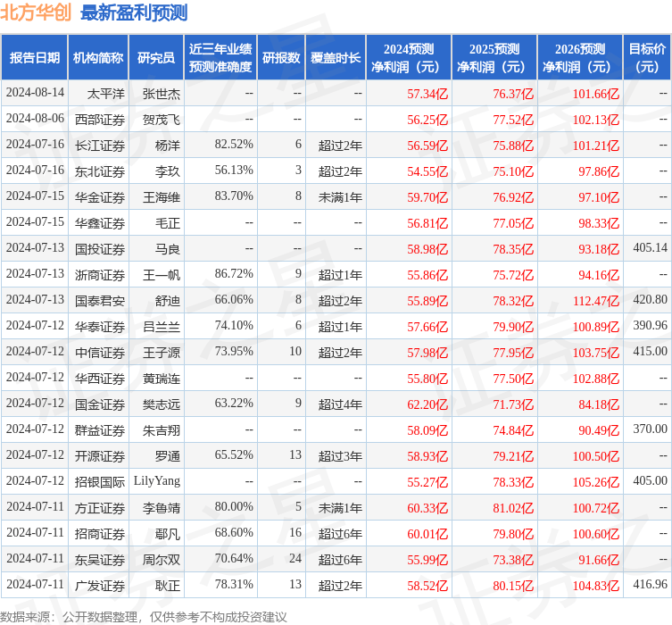
Task: Select the 2024预测净利润 column header
Action: (409, 57)
